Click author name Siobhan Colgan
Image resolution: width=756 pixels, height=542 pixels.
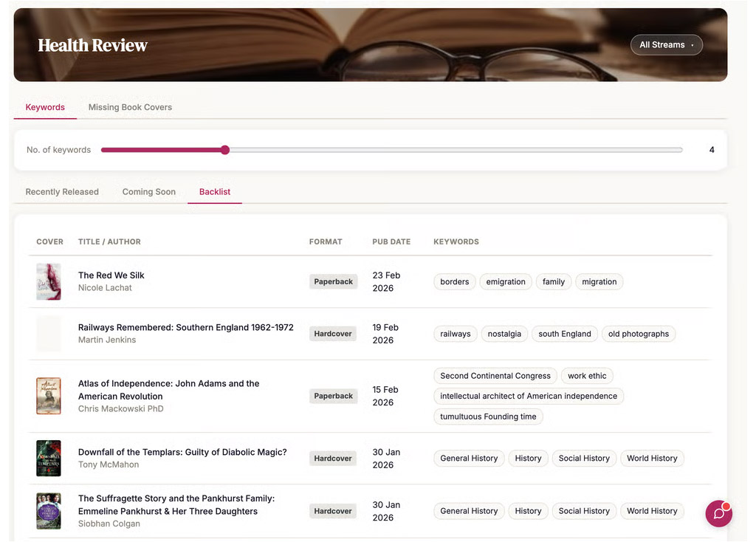[109, 524]
